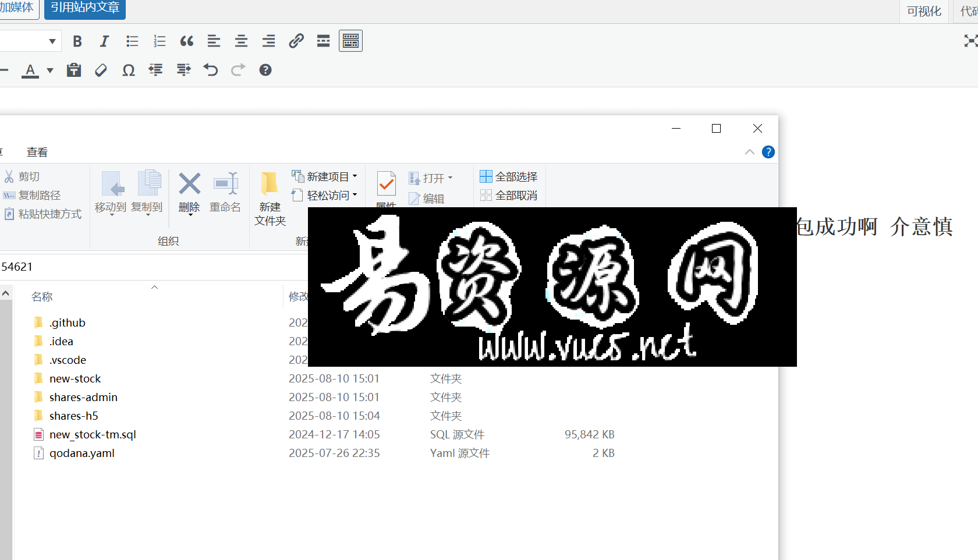The image size is (978, 560).
Task: Click 全部取消 in ribbon
Action: 509,195
